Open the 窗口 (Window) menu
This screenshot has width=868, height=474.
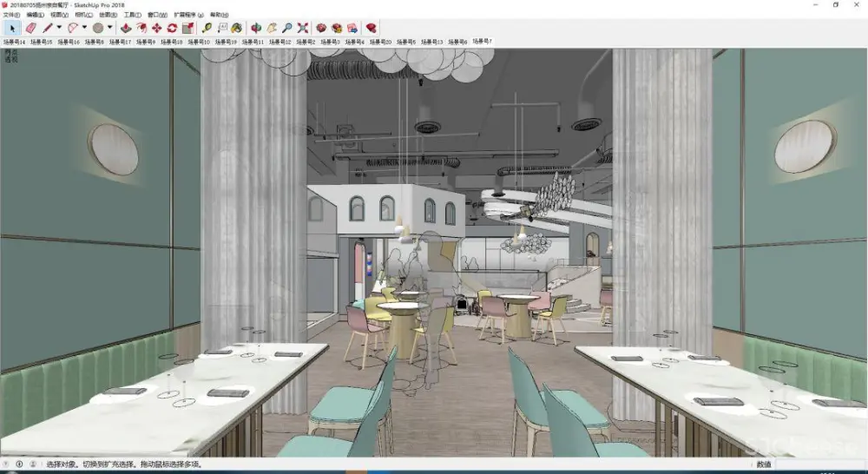pos(158,15)
